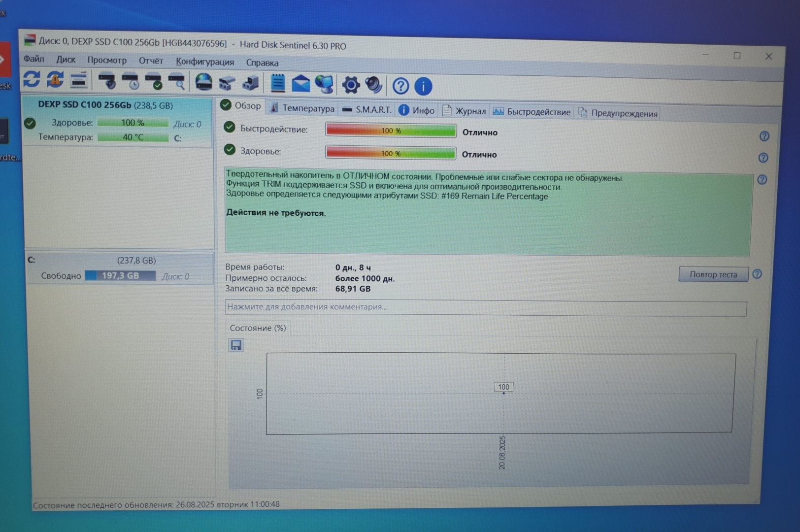This screenshot has width=800, height=532.
Task: Open the Файл menu
Action: [34, 59]
